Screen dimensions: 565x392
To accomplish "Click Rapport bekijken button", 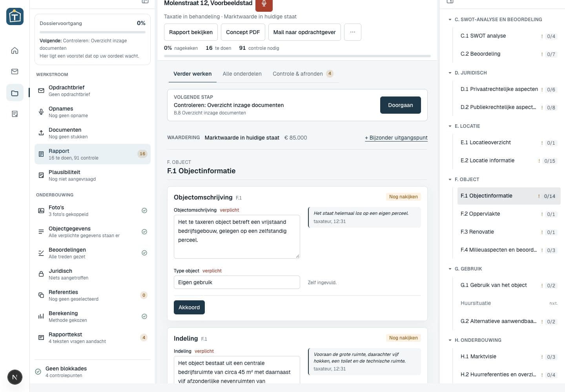I will (191, 32).
